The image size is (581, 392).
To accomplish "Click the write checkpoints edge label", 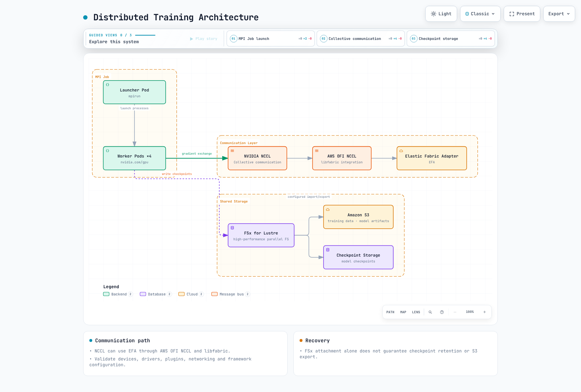I will (x=177, y=174).
